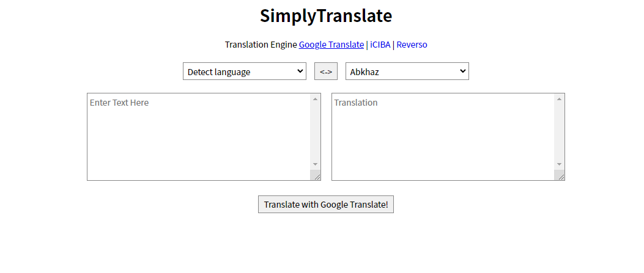Click the Translation box vertical scrollbar track
The image size is (644, 273).
click(559, 131)
